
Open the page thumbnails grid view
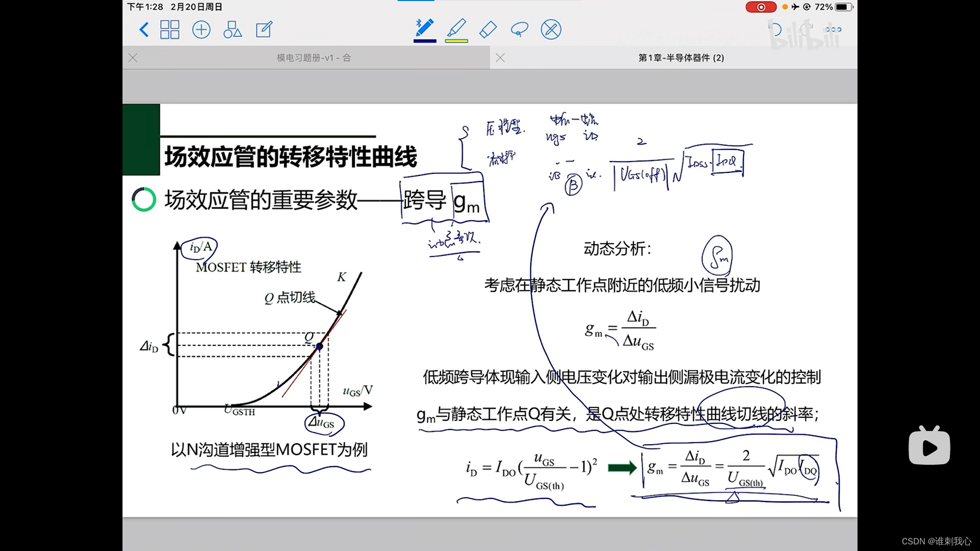[169, 30]
